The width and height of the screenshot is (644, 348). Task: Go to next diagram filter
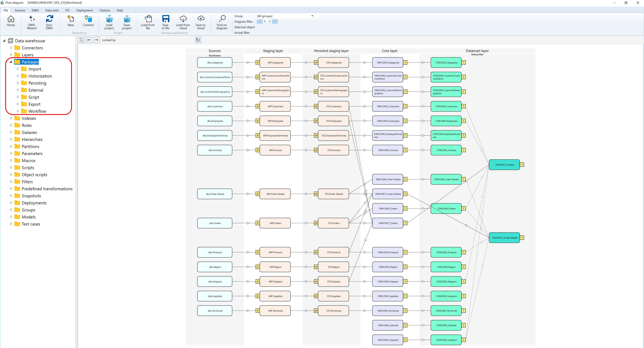(x=270, y=21)
